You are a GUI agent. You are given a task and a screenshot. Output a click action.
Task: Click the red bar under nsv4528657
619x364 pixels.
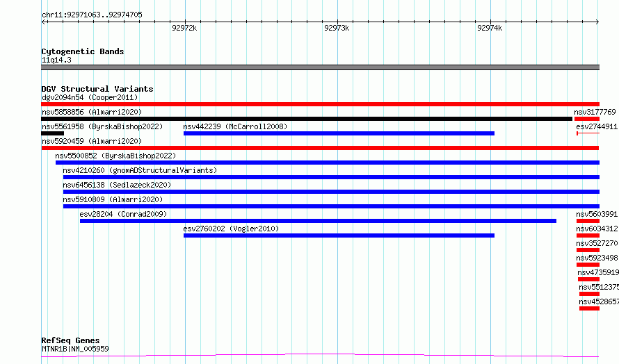[589, 308]
